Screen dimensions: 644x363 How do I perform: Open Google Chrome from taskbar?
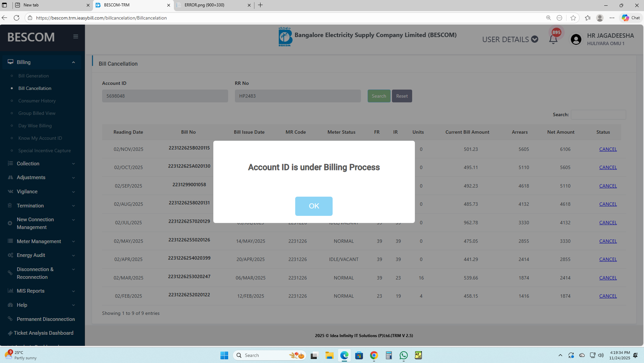374,355
